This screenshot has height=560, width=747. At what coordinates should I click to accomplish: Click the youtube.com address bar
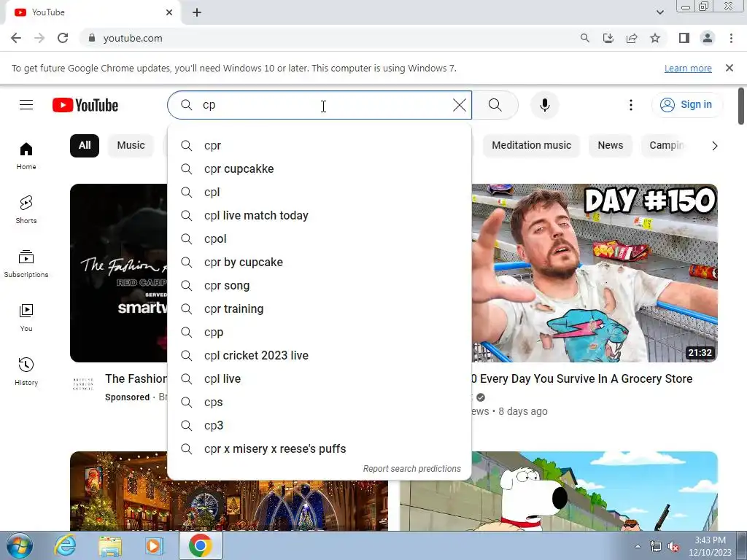coord(329,38)
